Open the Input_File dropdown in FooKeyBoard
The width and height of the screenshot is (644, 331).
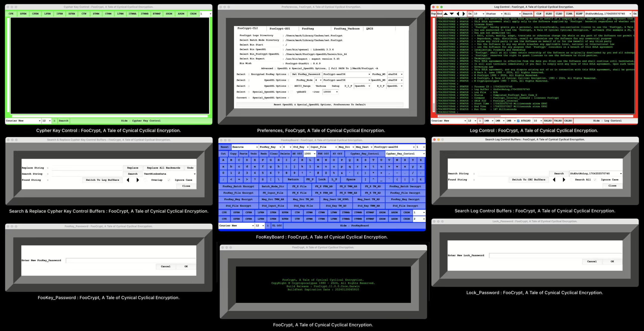point(336,147)
